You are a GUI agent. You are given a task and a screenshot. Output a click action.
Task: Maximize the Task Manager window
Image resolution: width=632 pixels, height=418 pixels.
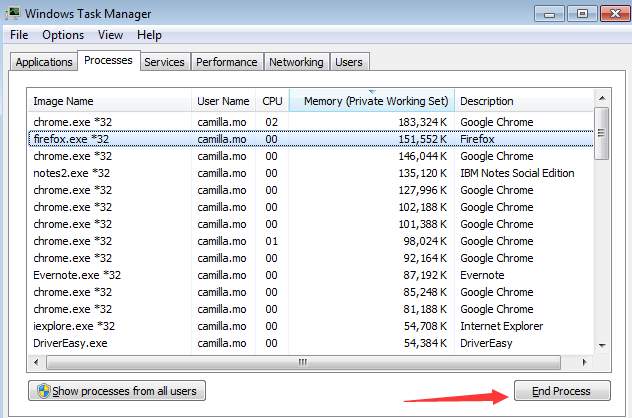(x=582, y=14)
